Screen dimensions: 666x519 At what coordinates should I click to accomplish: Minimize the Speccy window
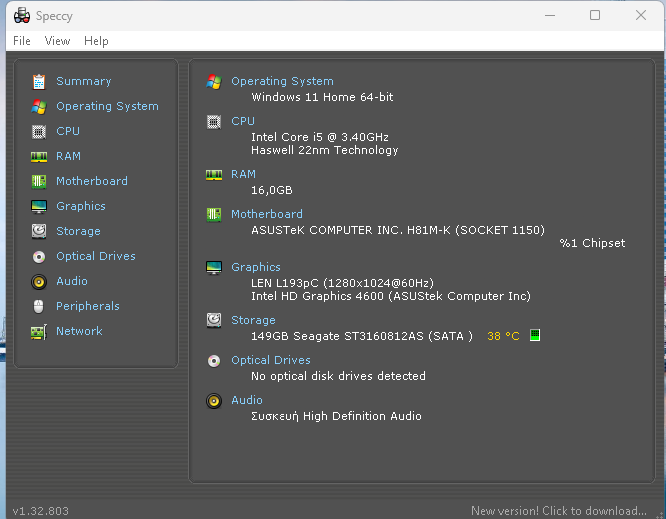tap(550, 16)
